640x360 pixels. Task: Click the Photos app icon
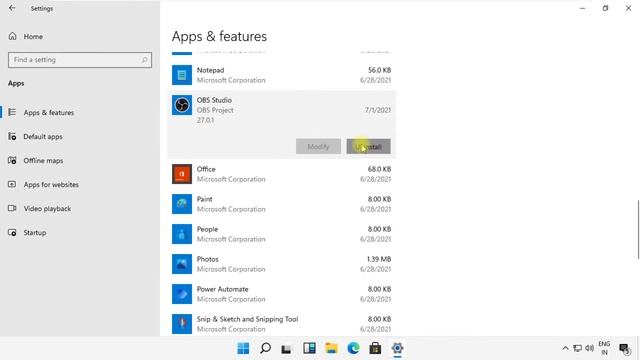pos(182,264)
